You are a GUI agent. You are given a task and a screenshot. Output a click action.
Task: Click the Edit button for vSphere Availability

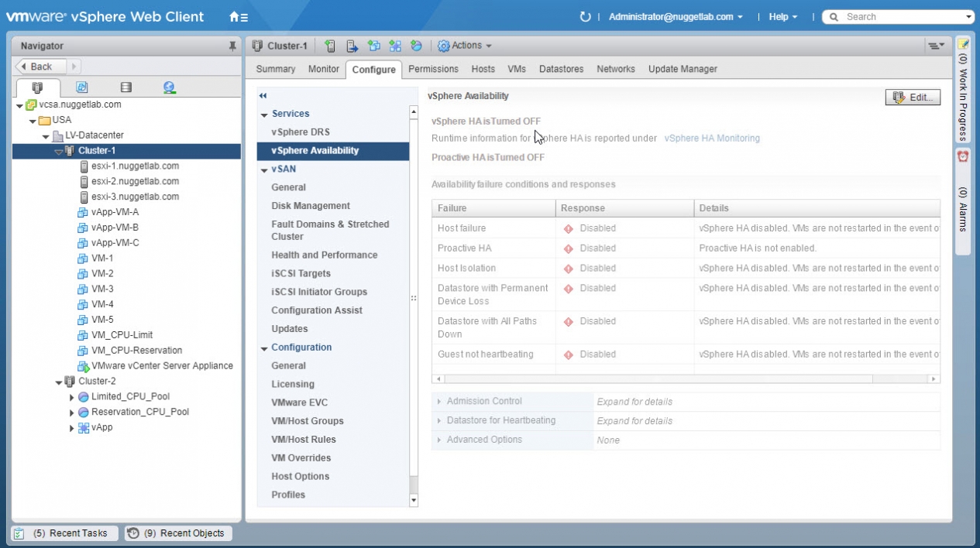coord(913,98)
